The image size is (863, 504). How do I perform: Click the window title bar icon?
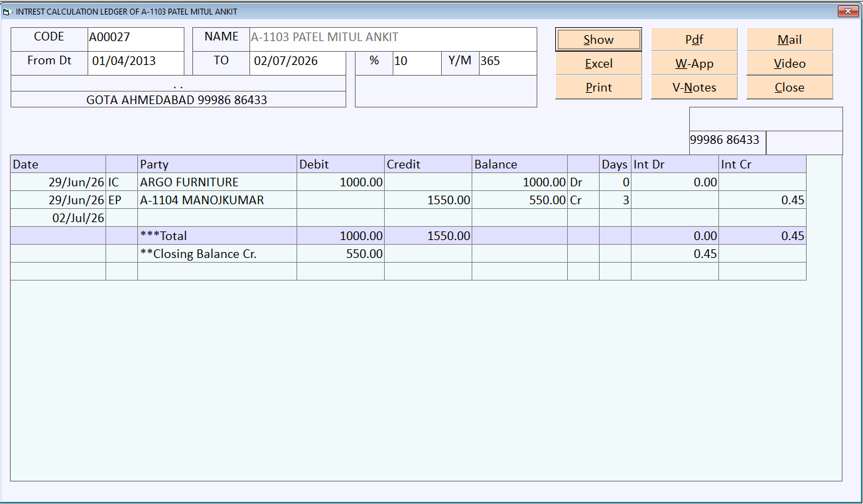(7, 11)
